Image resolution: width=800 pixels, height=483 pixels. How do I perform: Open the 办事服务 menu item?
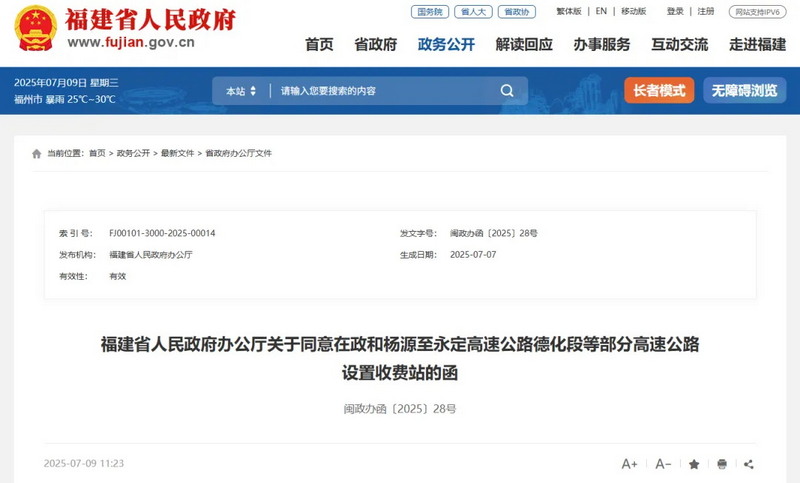[x=602, y=45]
